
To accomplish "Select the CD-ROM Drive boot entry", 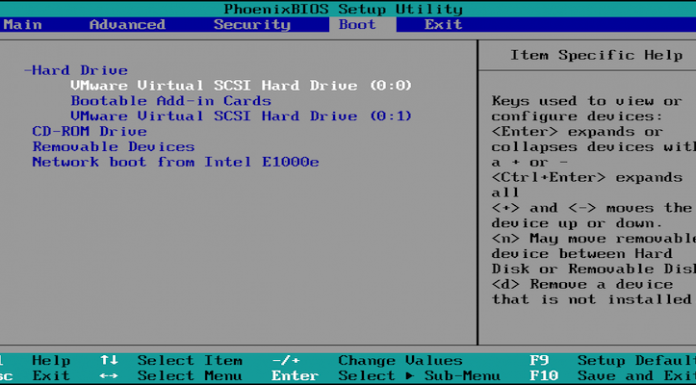I will [89, 131].
